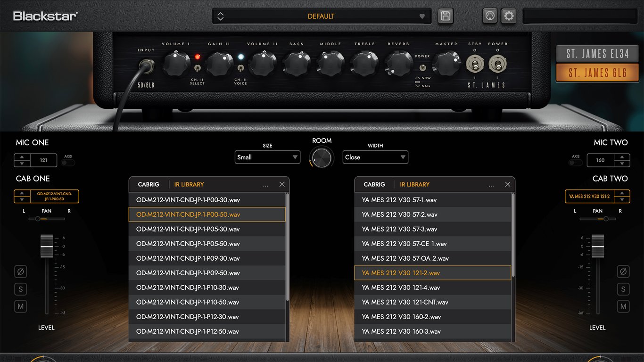Viewport: 644px width, 362px height.
Task: Expand the room SIZE dropdown
Action: coord(267,157)
